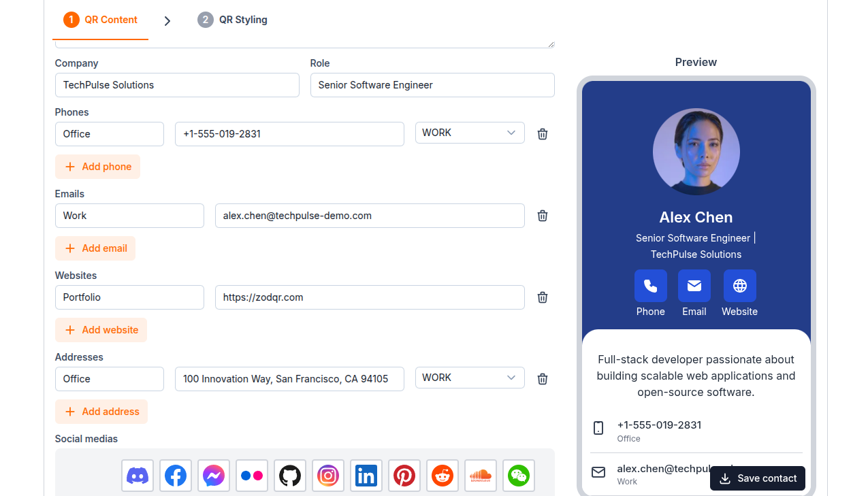Screen dimensions: 868x496
Task: Add the WeChat social media icon
Action: click(519, 476)
